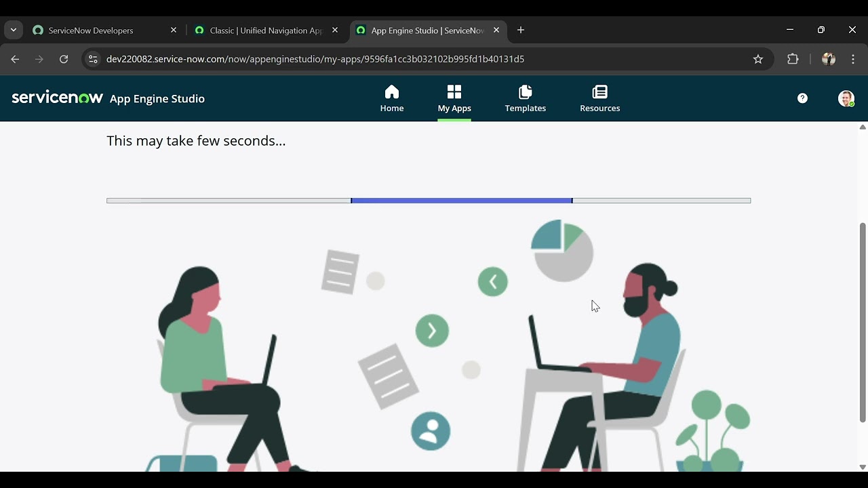Click the help question mark icon

(802, 98)
